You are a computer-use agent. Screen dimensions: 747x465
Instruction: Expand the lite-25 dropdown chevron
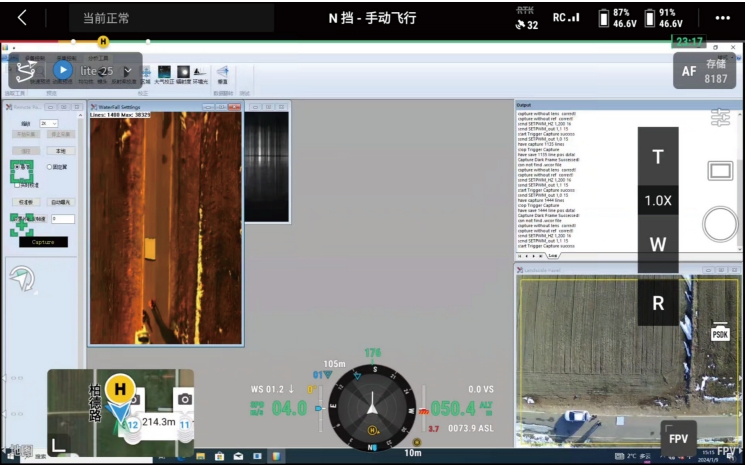point(127,70)
